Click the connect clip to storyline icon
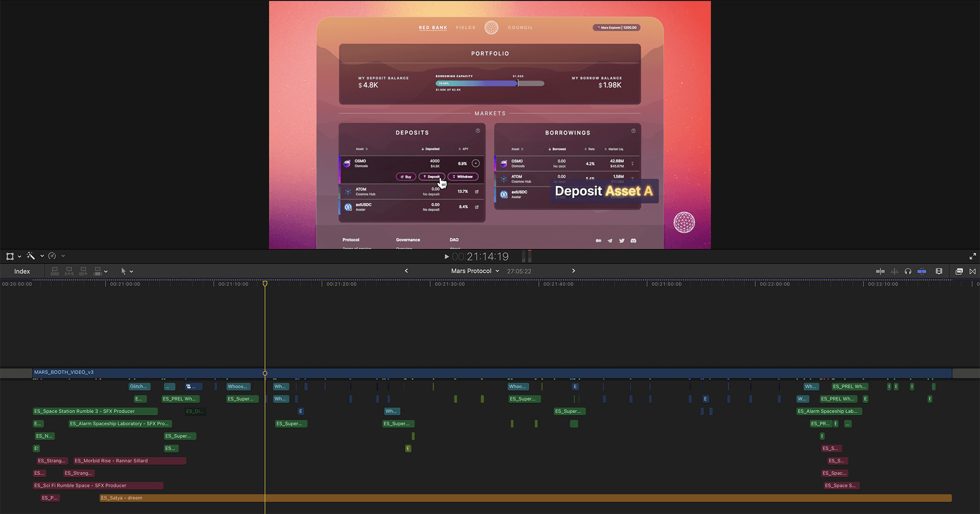Image resolution: width=980 pixels, height=514 pixels. (x=55, y=271)
